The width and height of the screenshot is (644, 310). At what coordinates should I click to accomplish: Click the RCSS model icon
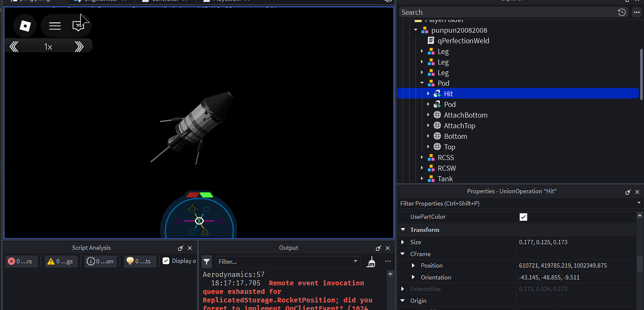pyautogui.click(x=431, y=157)
